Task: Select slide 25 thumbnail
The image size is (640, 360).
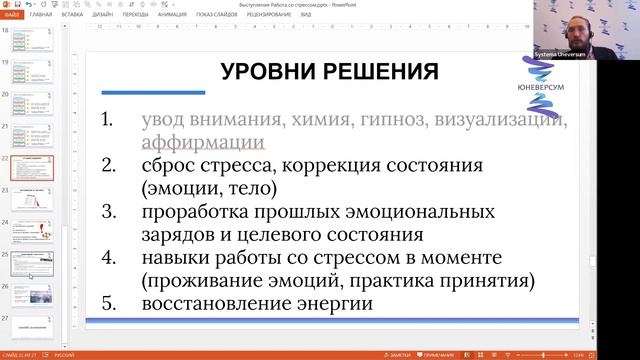Action: coord(32,264)
